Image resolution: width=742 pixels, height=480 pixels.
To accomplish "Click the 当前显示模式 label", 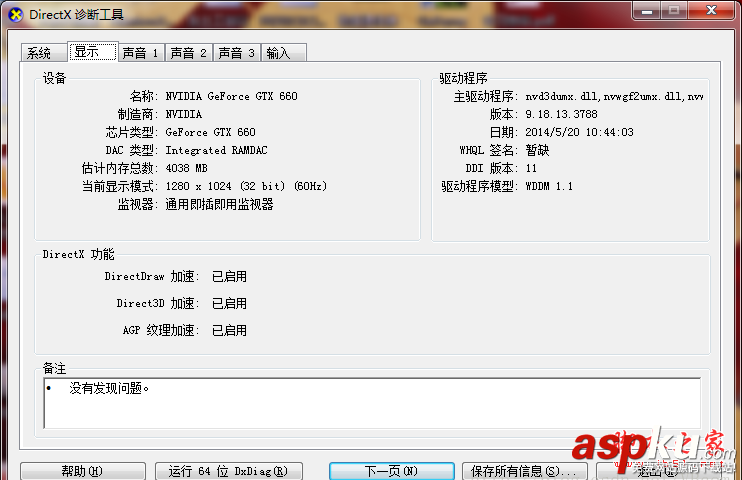I will (x=119, y=186).
